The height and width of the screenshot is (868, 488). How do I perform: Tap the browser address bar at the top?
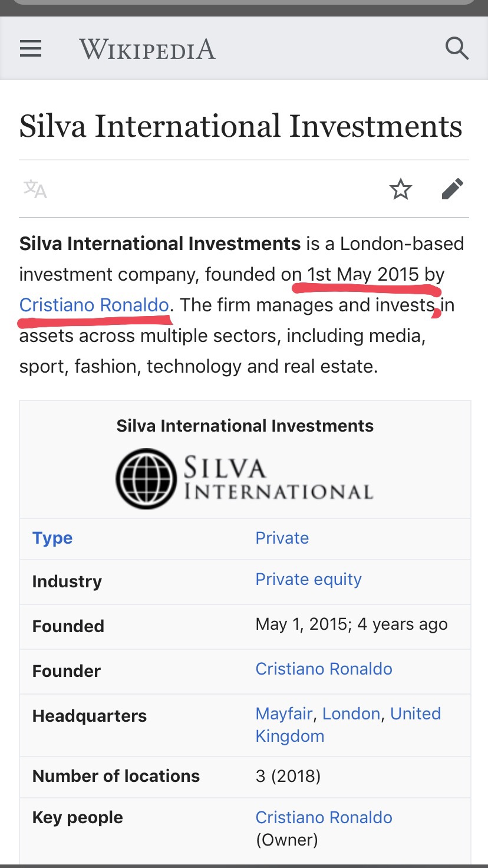point(244,2)
